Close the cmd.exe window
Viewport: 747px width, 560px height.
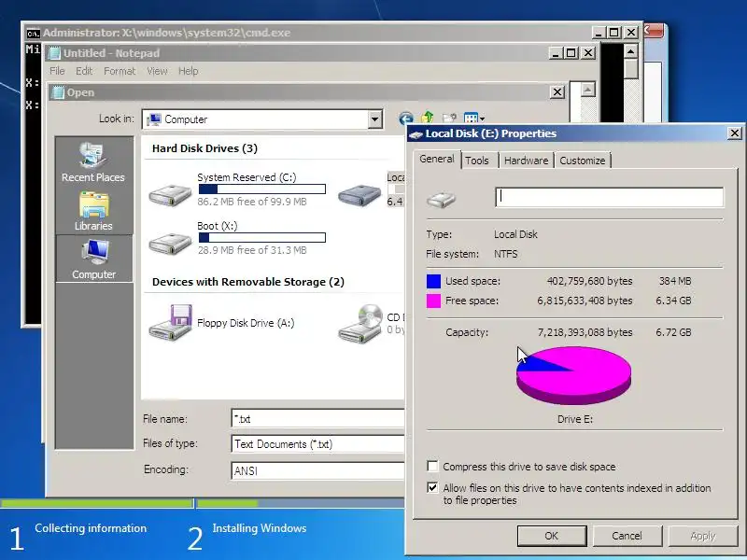click(x=631, y=33)
